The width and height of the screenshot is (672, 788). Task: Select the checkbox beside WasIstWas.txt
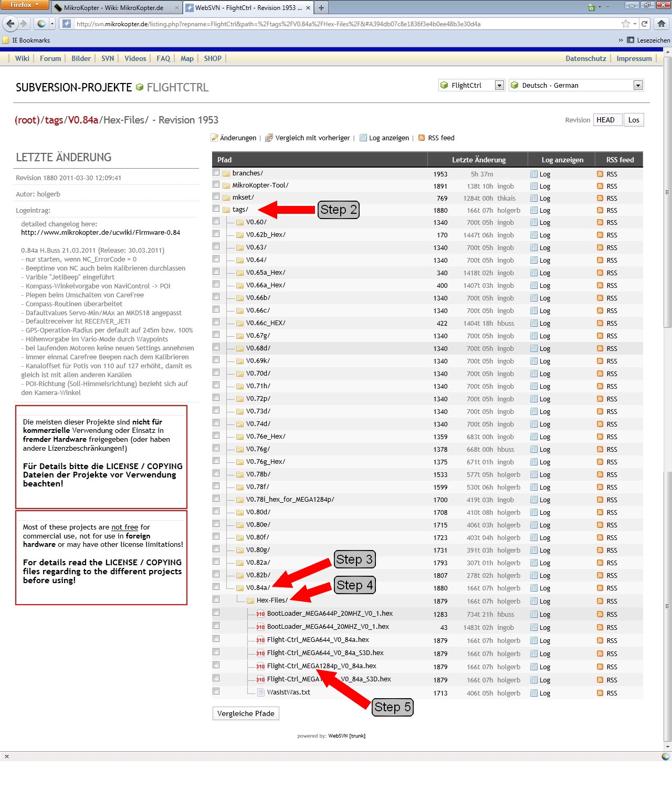[216, 691]
